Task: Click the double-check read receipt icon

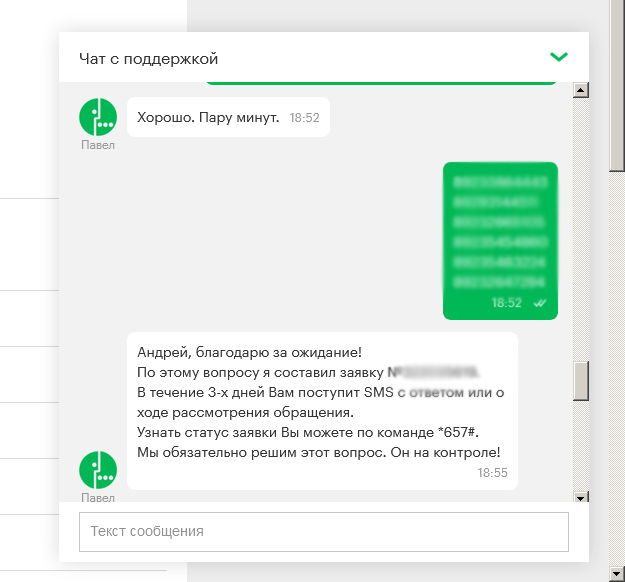Action: [540, 303]
